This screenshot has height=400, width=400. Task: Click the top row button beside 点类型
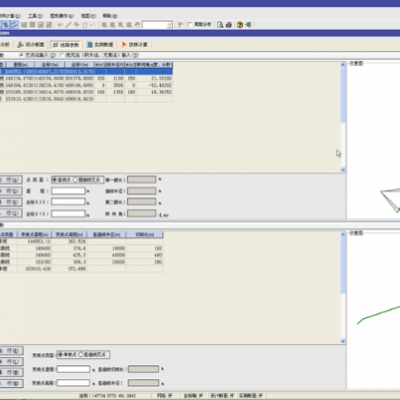[11, 180]
